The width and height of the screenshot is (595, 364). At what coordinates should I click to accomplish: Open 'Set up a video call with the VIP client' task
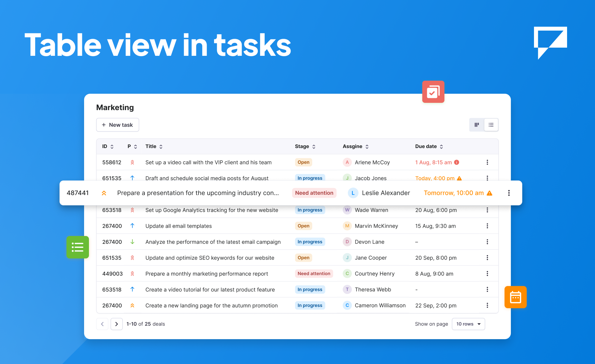(209, 162)
